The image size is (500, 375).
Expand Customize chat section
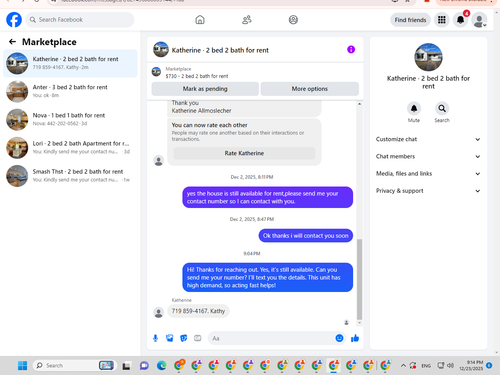pos(428,139)
